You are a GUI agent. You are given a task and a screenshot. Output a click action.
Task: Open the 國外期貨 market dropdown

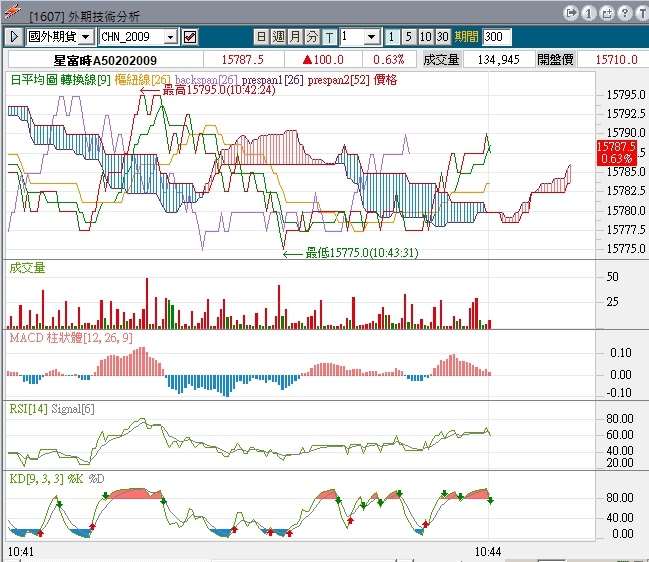86,37
